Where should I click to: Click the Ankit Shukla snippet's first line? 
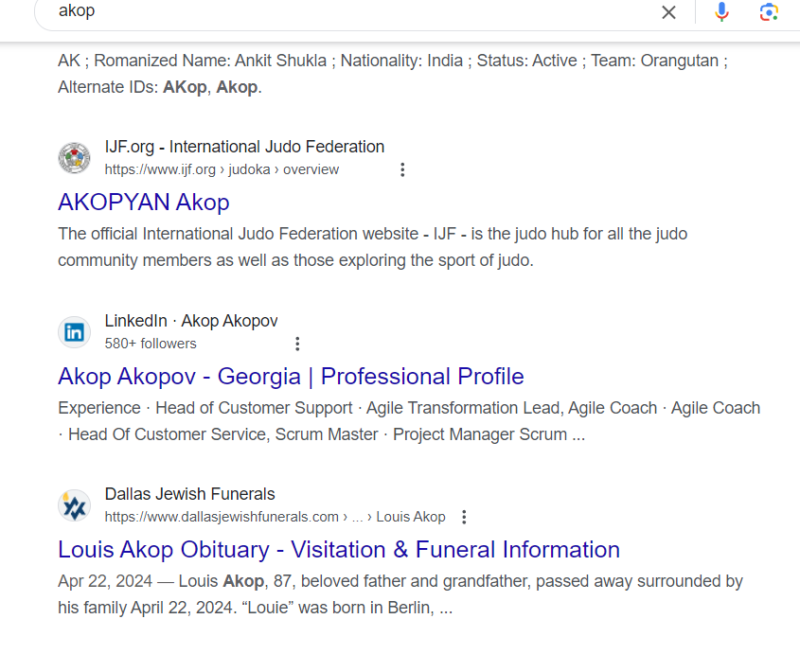(x=393, y=61)
